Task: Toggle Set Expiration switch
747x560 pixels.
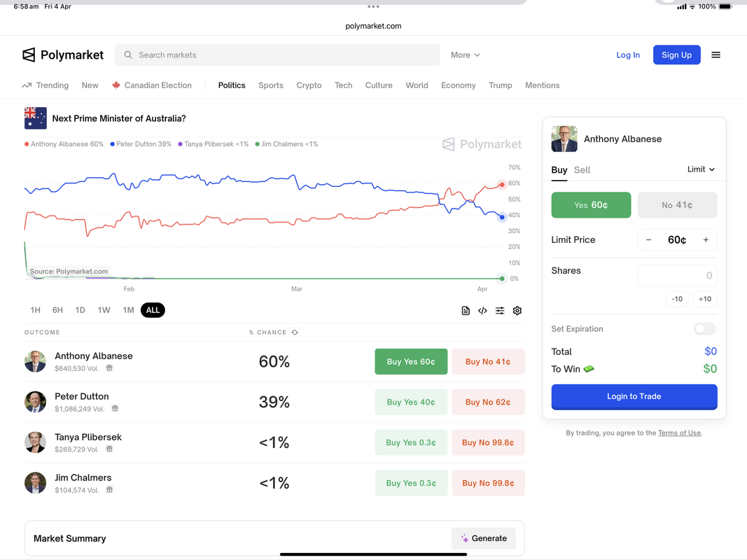Action: pyautogui.click(x=704, y=328)
